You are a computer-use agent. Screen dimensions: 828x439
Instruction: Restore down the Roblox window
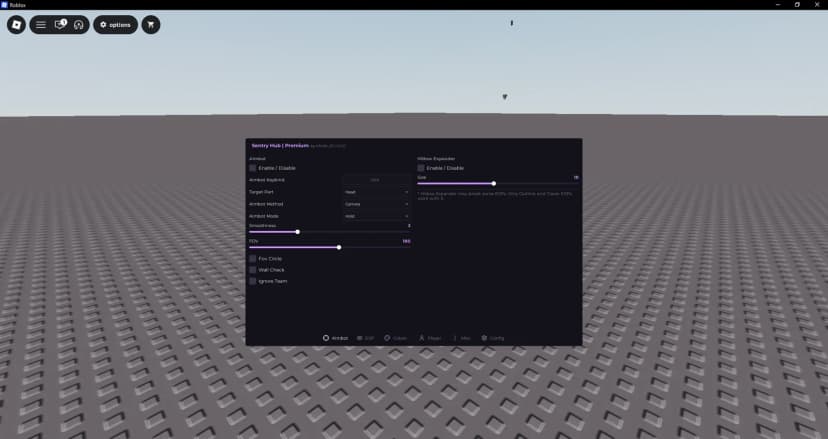797,5
